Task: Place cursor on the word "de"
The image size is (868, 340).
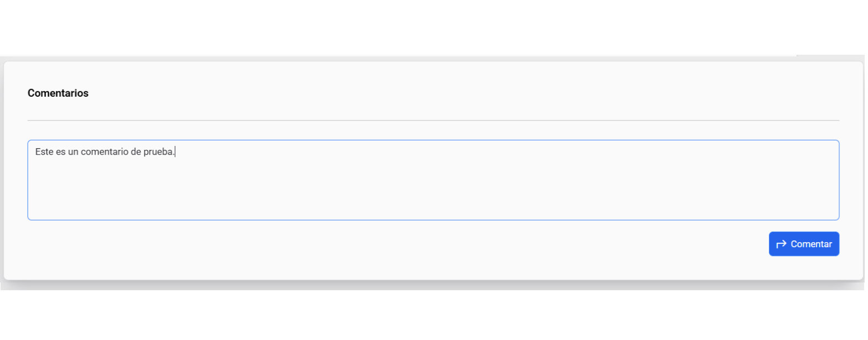Action: tap(136, 151)
